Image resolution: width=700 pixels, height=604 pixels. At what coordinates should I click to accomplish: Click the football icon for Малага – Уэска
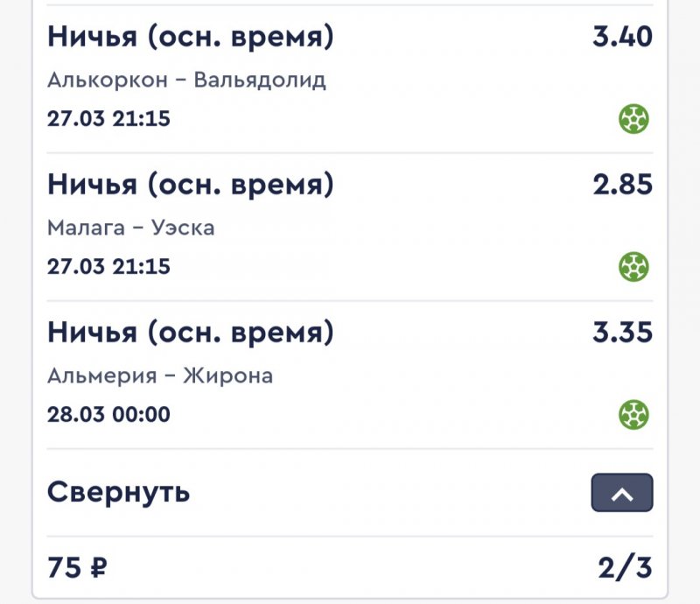click(x=633, y=265)
